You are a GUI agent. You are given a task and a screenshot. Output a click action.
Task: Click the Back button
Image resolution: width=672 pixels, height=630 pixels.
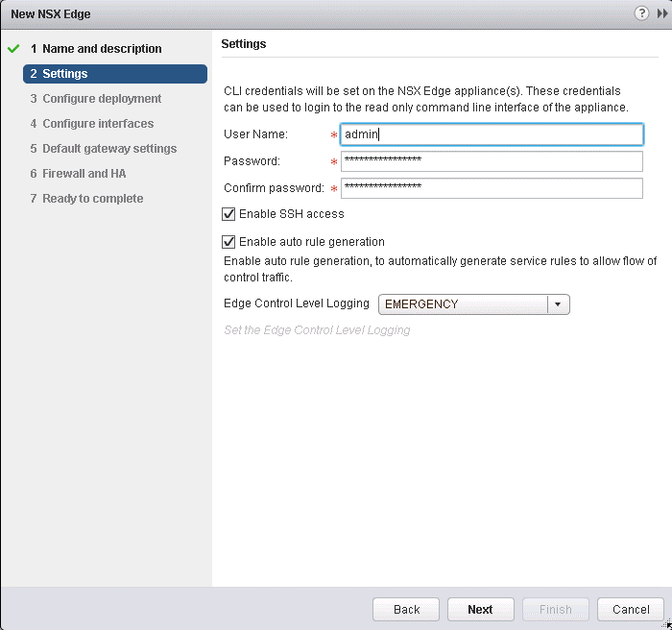pyautogui.click(x=406, y=609)
